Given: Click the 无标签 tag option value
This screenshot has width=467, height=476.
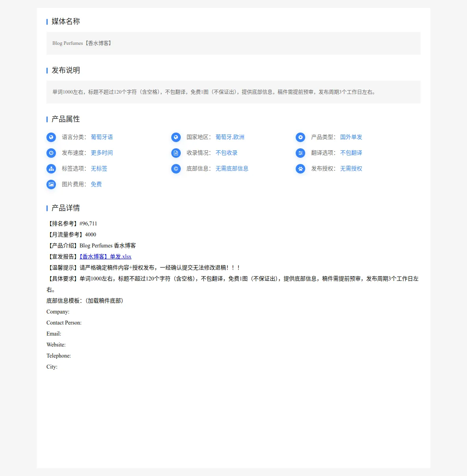Looking at the screenshot, I should (99, 168).
